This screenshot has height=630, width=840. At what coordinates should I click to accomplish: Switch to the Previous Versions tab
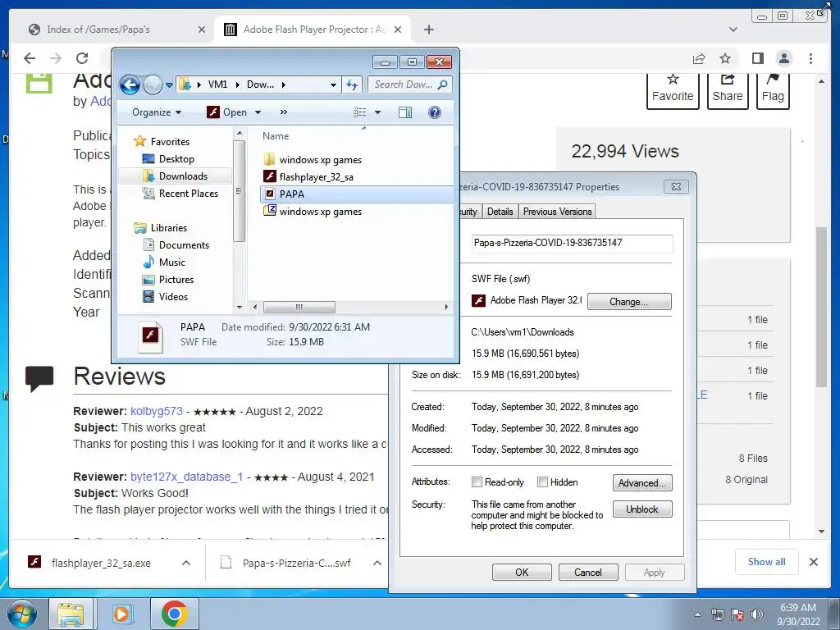click(x=557, y=212)
